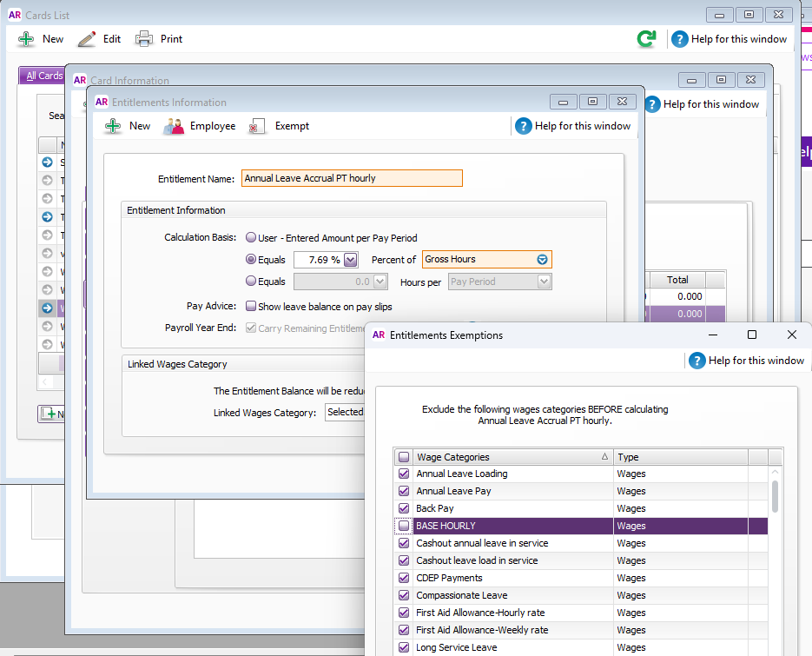Click the Print icon in Cards List toolbar
The width and height of the screenshot is (812, 656).
[144, 39]
